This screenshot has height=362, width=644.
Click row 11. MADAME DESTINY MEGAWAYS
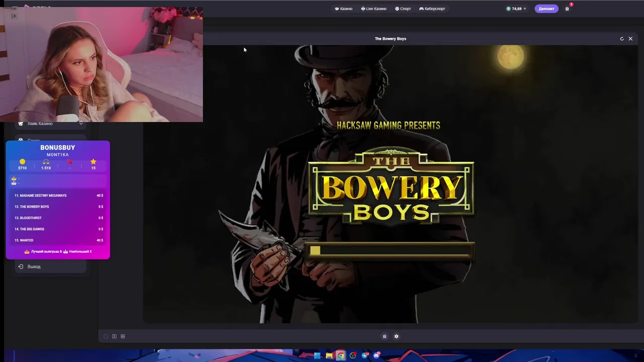pos(58,196)
